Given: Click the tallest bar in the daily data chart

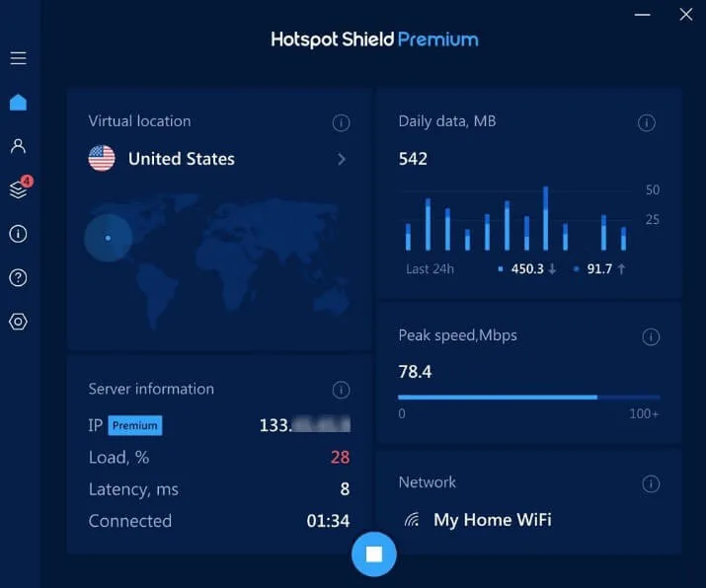Looking at the screenshot, I should tap(546, 218).
